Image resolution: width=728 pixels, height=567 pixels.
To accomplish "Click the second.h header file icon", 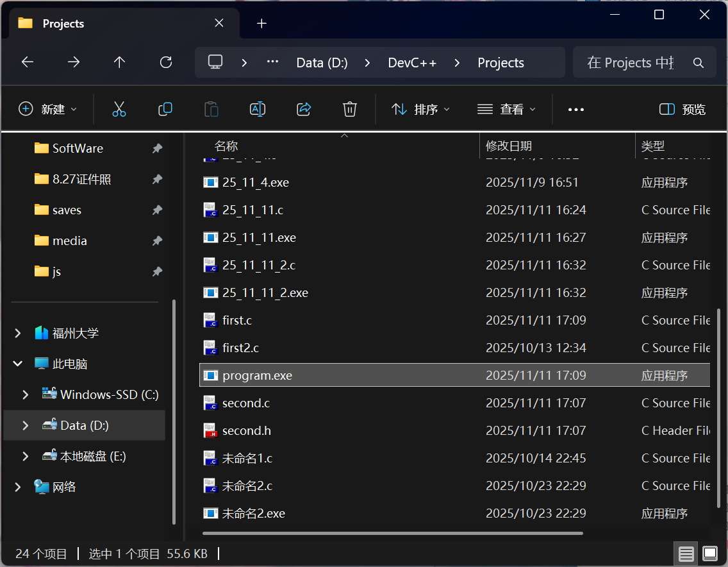I will (x=210, y=431).
